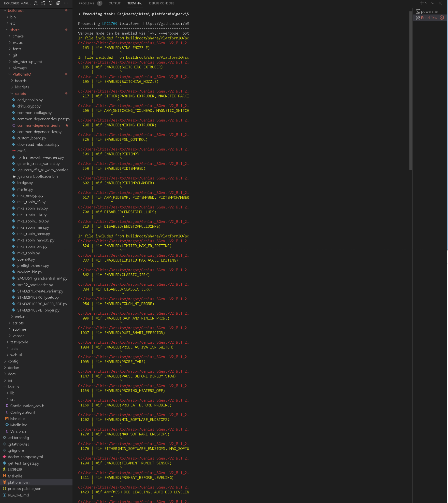
Task: Click the Python icon of get_test_targets.py
Action: (x=4, y=463)
